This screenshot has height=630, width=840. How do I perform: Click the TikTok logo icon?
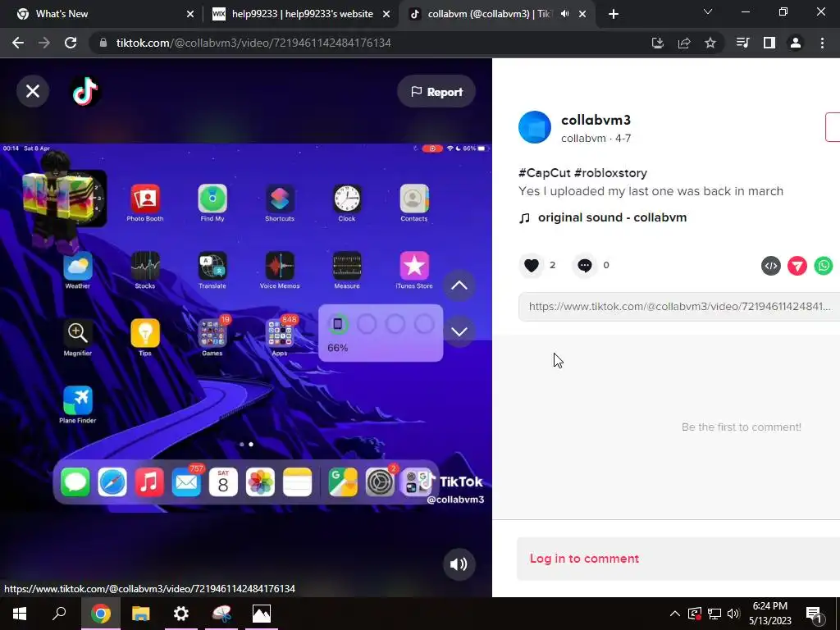click(x=85, y=92)
